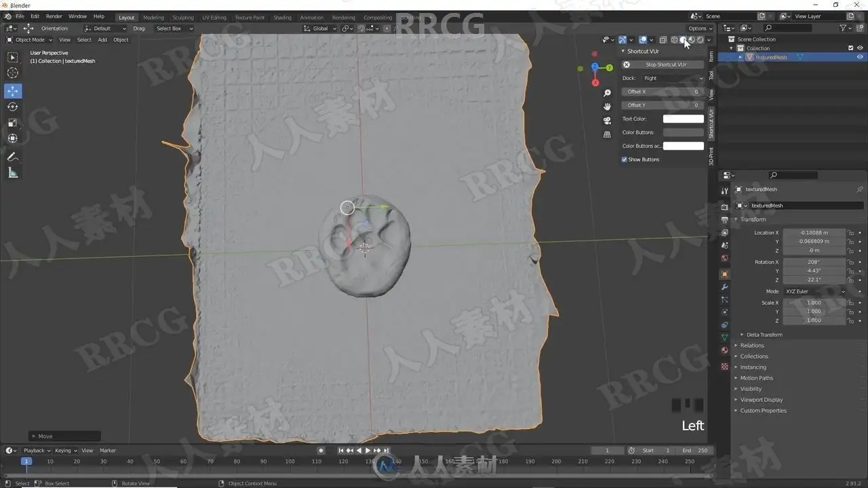Screen dimensions: 868x488
Task: Click the Text Color white swatch
Action: [x=684, y=119]
